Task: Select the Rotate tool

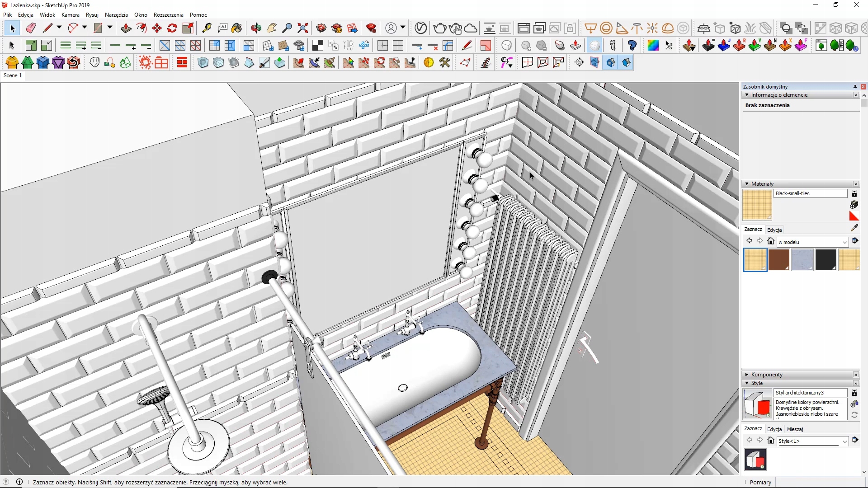Action: [172, 28]
